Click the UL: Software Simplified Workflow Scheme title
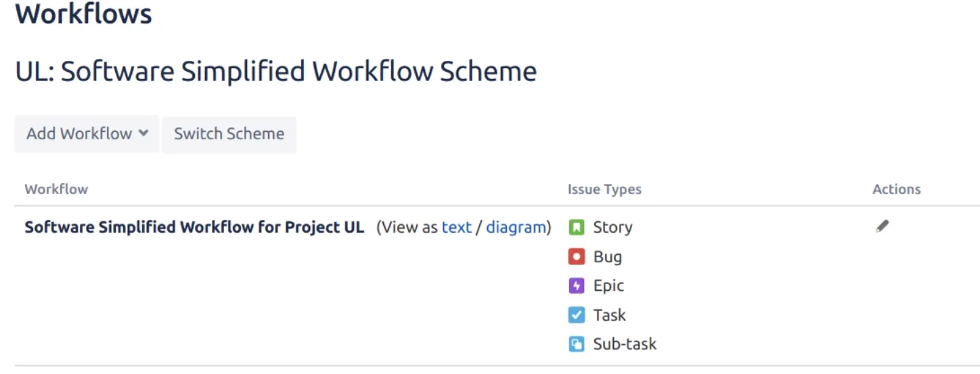980x374 pixels. point(276,71)
